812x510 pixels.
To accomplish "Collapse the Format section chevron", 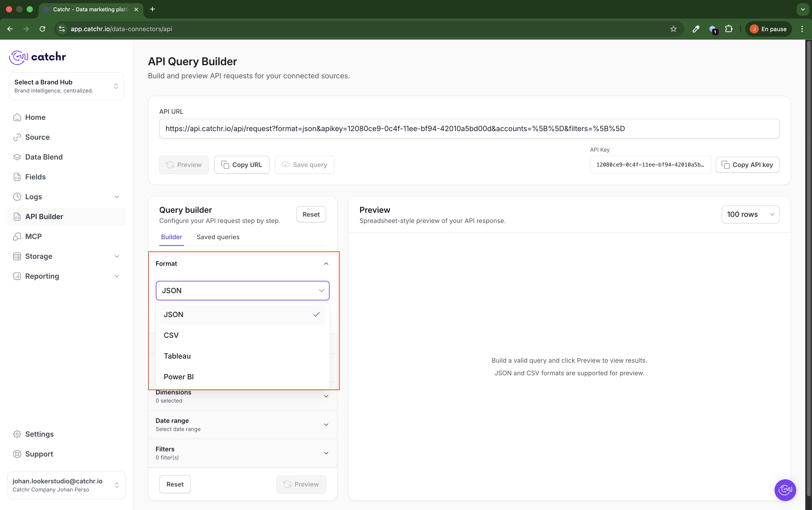I will coord(326,263).
